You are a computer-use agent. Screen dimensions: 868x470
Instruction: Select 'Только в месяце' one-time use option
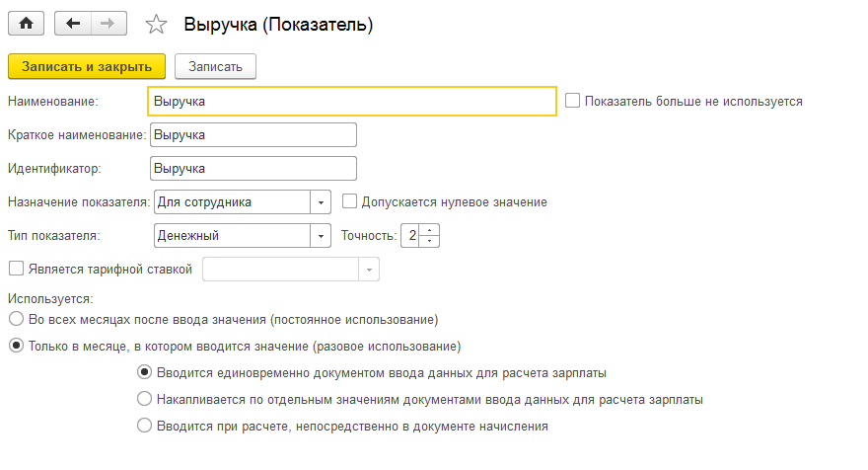click(x=15, y=347)
